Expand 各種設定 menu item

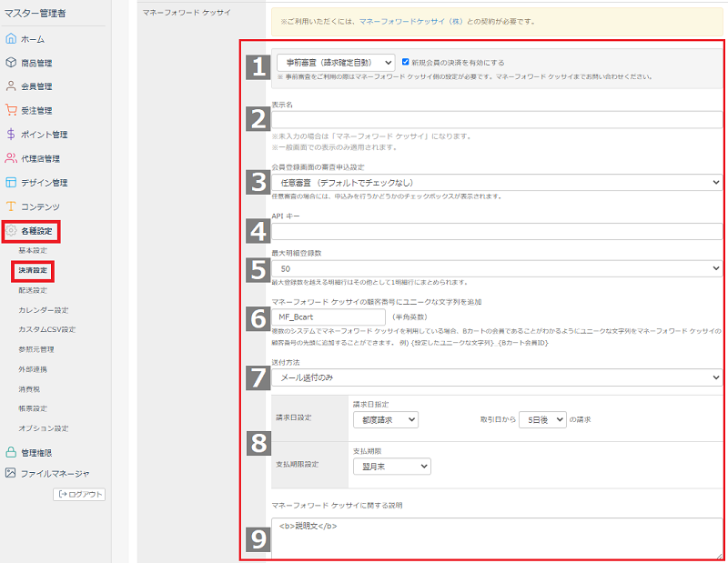pos(36,231)
